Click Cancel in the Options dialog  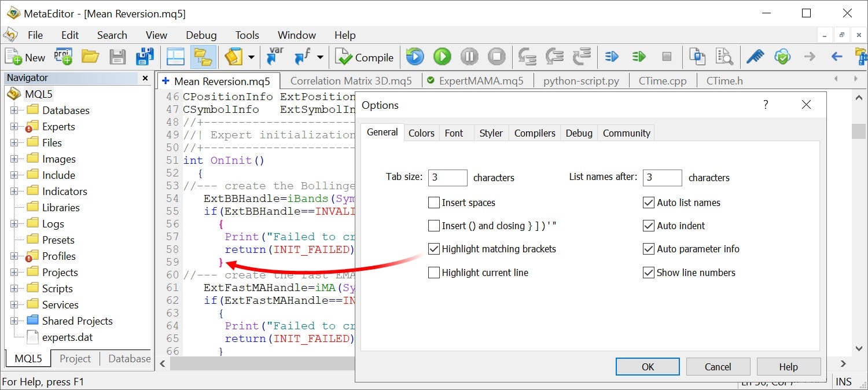point(718,367)
